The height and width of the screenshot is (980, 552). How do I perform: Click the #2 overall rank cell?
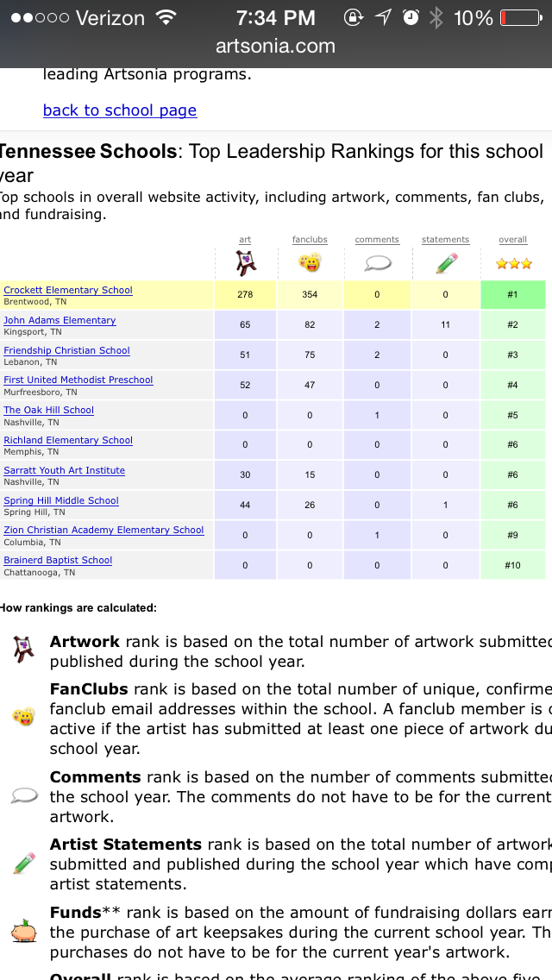click(x=512, y=325)
